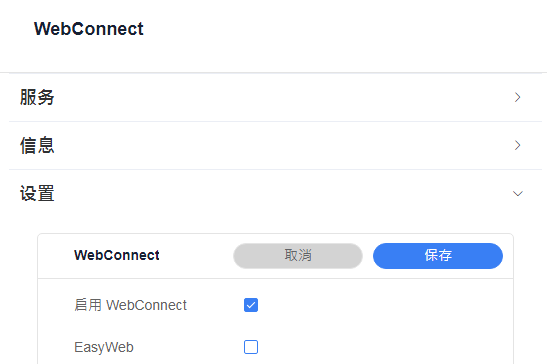Click the 启用 WebConnect label text
Screen dimensions: 547x364
[x=130, y=305]
